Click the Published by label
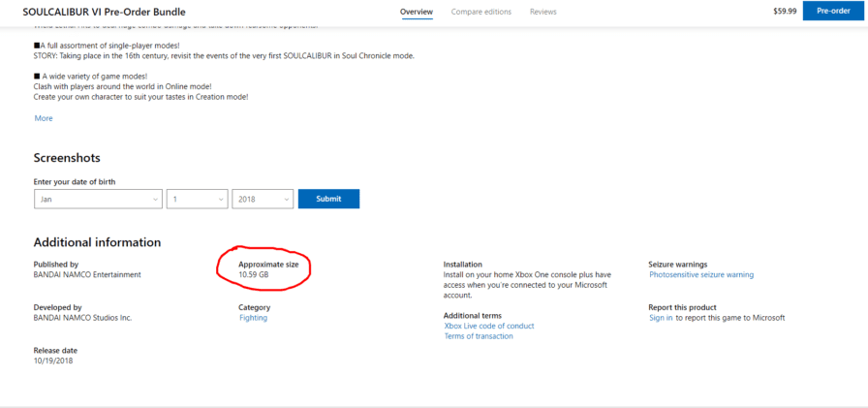The image size is (868, 408). click(x=56, y=265)
